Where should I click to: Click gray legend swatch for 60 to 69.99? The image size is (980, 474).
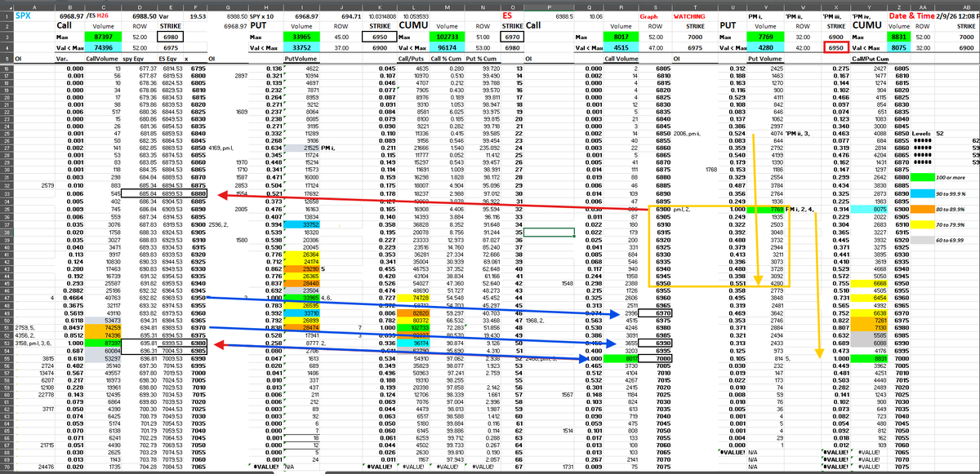922,241
